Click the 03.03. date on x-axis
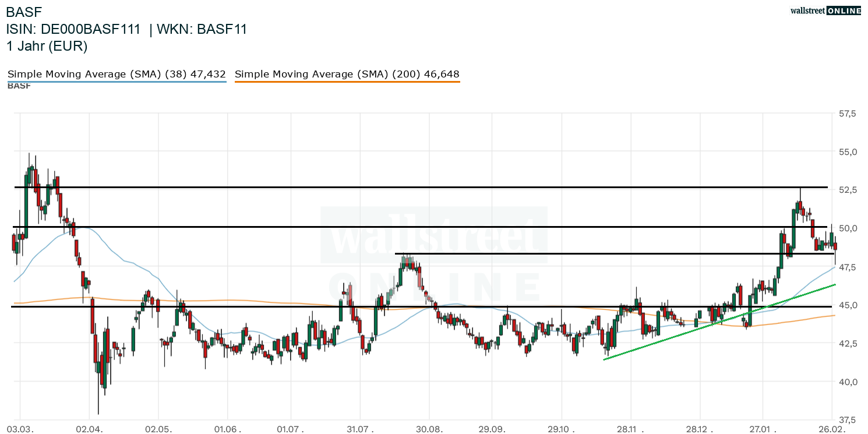 (20, 429)
